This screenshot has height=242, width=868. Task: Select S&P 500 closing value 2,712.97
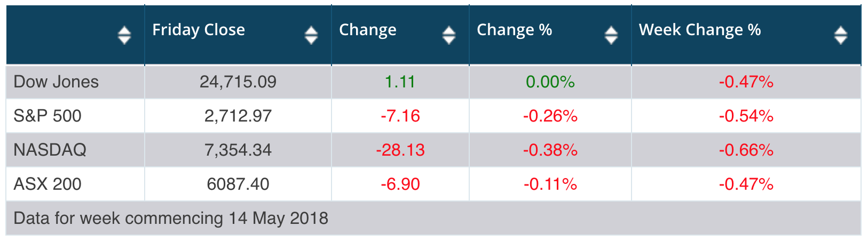click(x=238, y=116)
